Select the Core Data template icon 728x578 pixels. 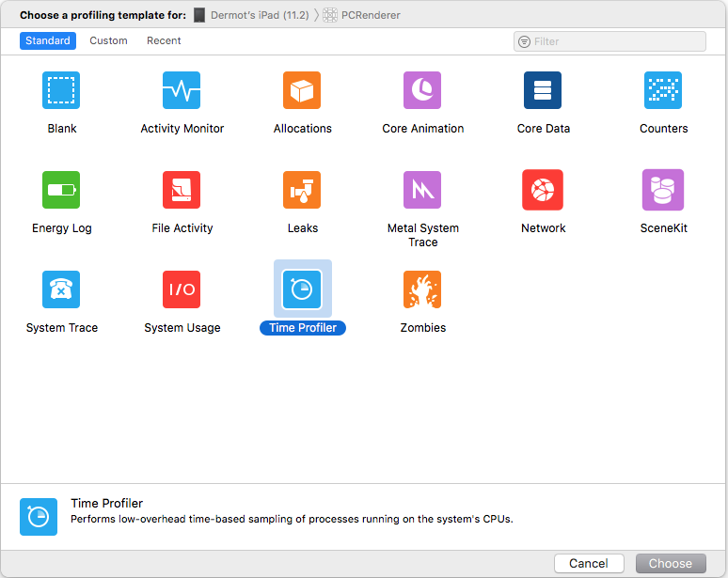(543, 91)
